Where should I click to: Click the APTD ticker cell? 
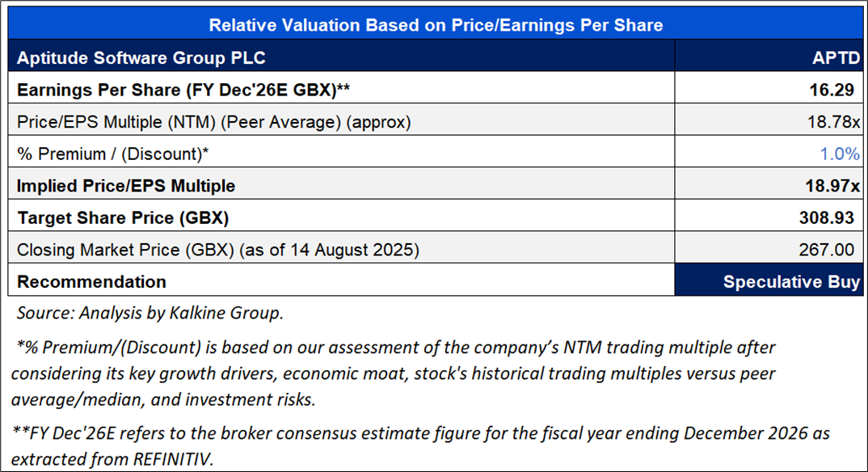click(x=836, y=58)
